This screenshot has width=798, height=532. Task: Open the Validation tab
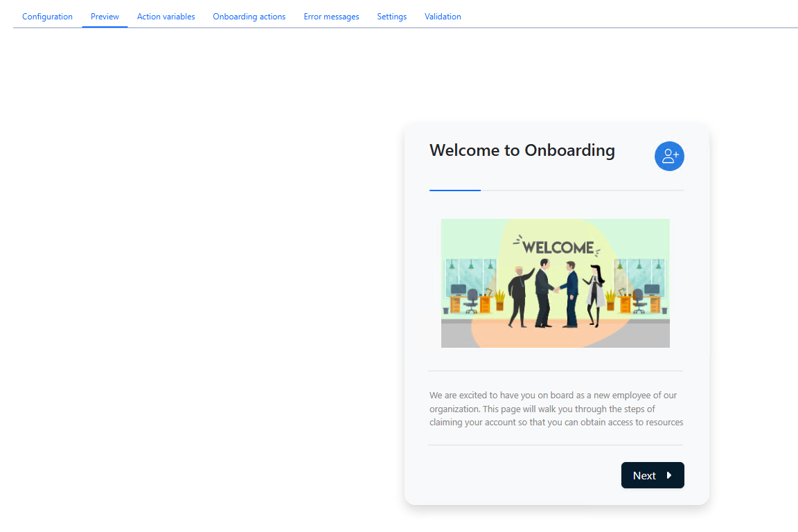pos(443,17)
